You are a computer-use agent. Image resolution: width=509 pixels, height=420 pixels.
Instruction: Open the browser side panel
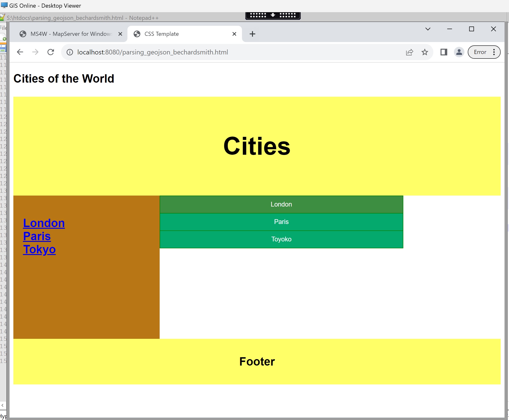pos(444,52)
